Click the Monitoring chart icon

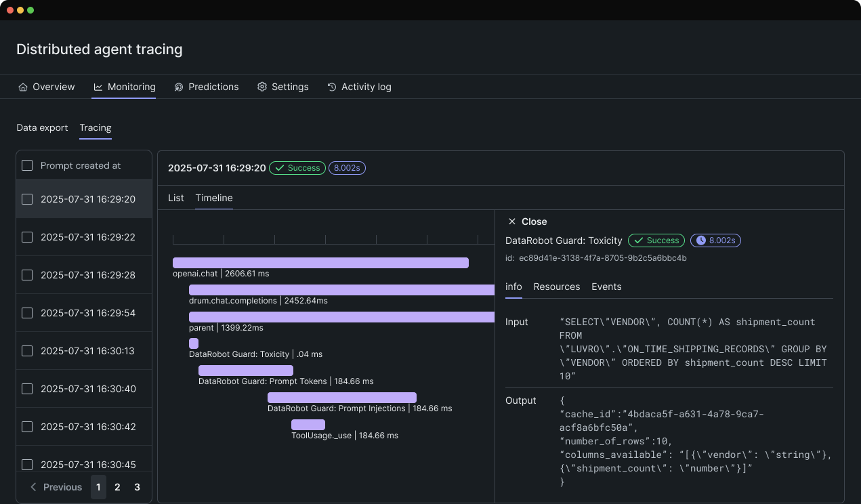pos(98,87)
